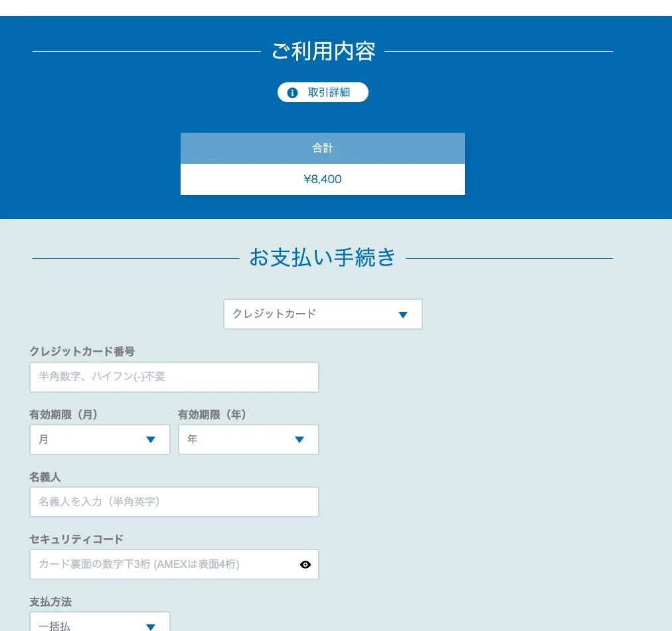Click the ご利用内容 heading
Viewport: 672px width, 631px height.
(x=323, y=51)
